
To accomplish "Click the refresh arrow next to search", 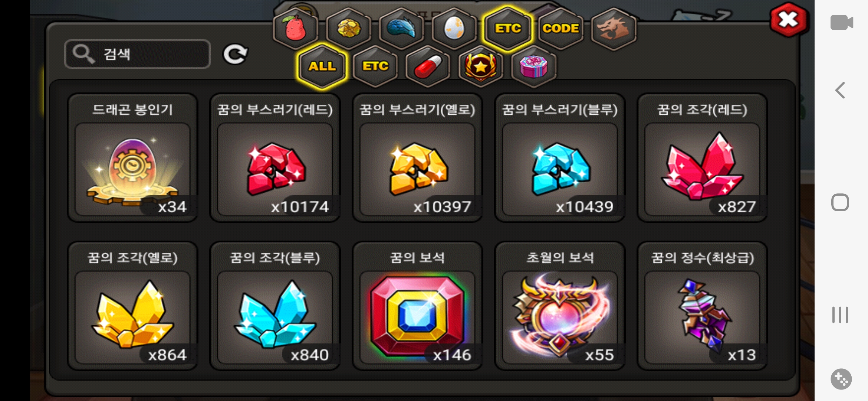I will point(235,55).
